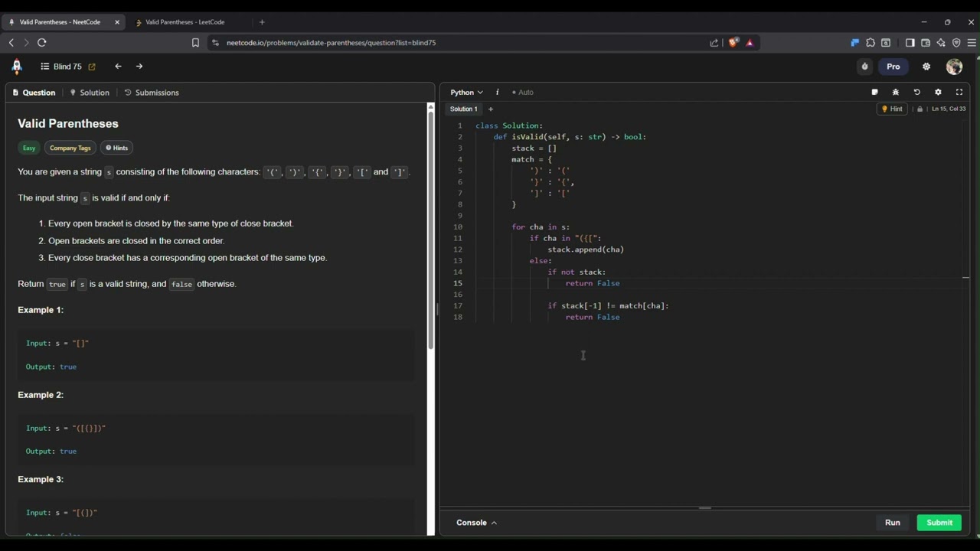Open the debugger bug icon

(896, 92)
